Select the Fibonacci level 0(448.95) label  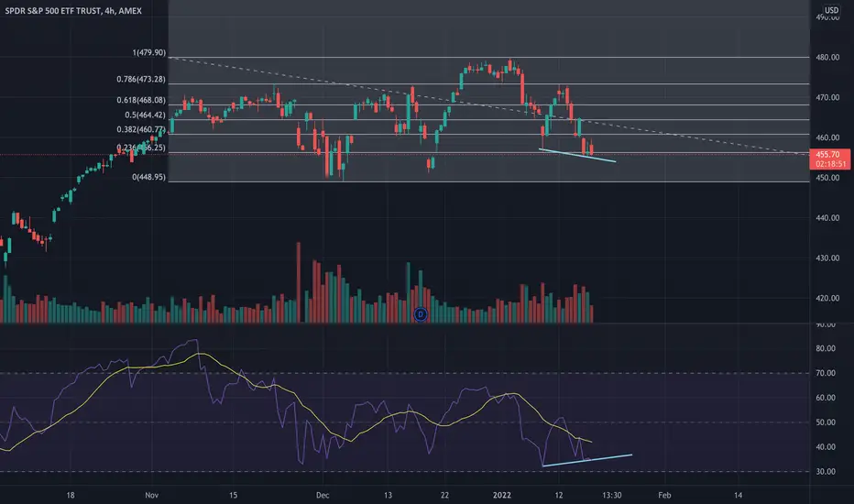pos(148,177)
